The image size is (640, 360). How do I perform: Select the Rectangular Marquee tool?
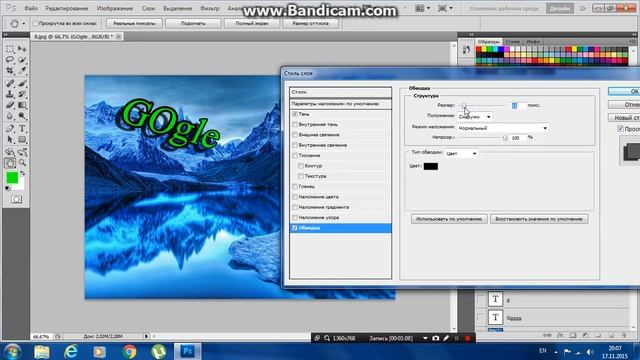pos(10,49)
